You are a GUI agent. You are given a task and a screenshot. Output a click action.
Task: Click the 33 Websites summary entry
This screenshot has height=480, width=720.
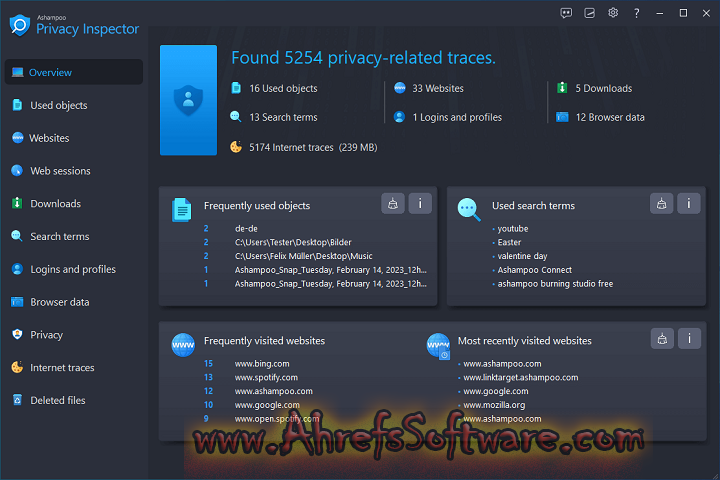pyautogui.click(x=437, y=88)
